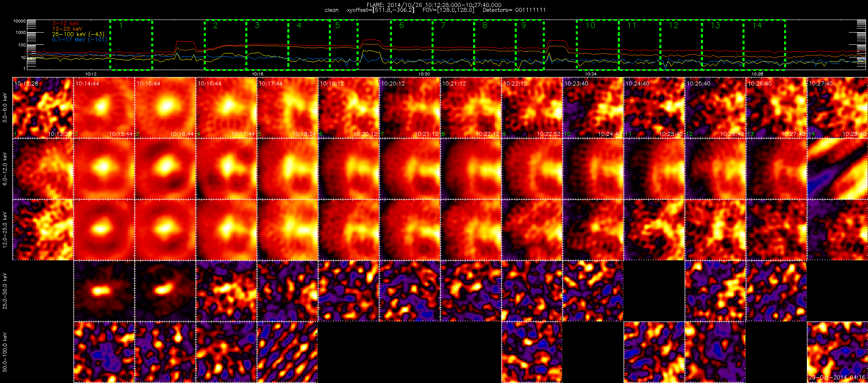Select the striped 6.0-12.0 keV image for interval 14
This screenshot has height=383, width=868.
coord(837,169)
